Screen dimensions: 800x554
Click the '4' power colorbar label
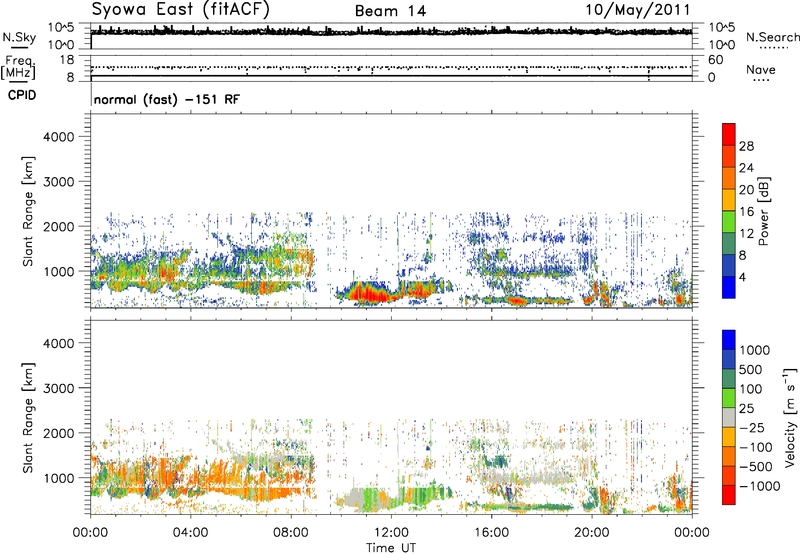coord(743,277)
